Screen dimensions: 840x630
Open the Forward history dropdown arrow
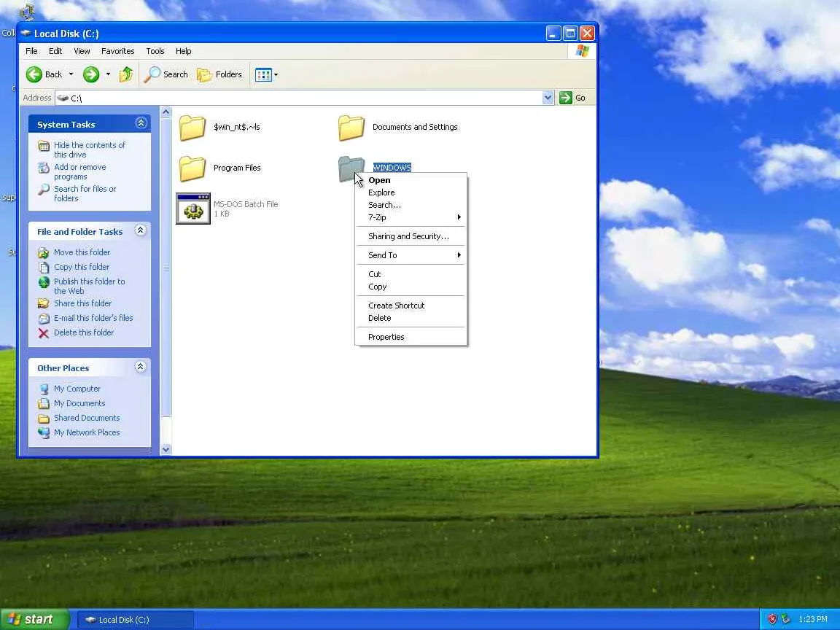(x=108, y=74)
